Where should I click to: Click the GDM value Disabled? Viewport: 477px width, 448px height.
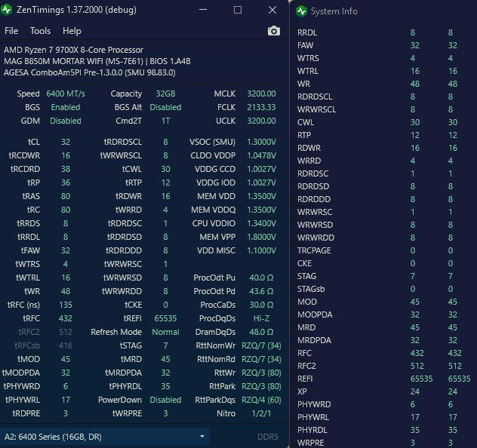pos(66,121)
